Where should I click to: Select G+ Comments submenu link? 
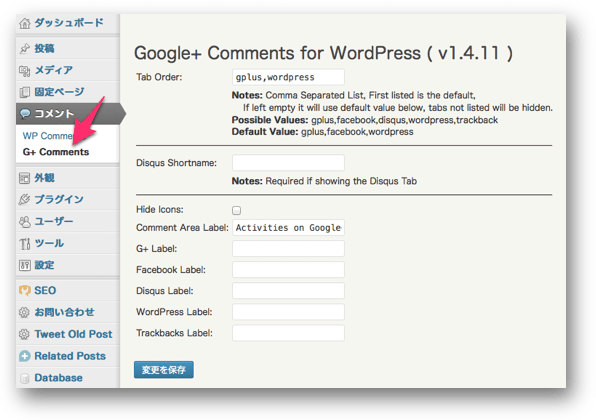click(x=56, y=152)
